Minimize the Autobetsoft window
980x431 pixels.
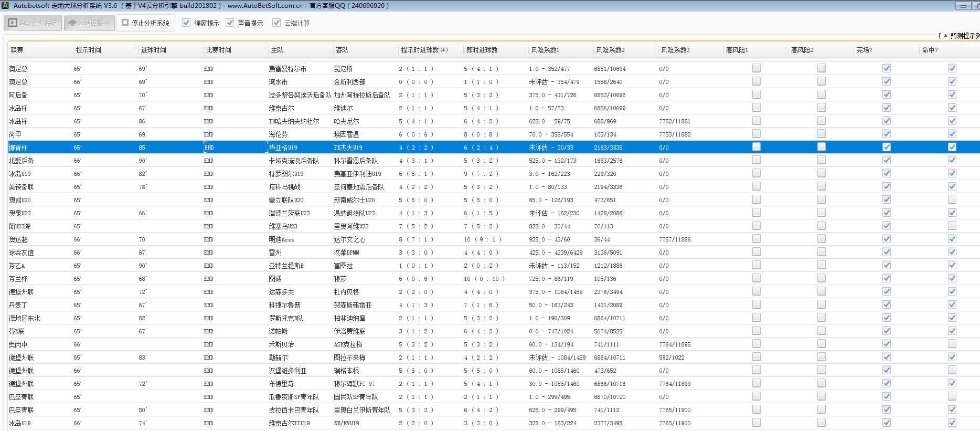(963, 6)
